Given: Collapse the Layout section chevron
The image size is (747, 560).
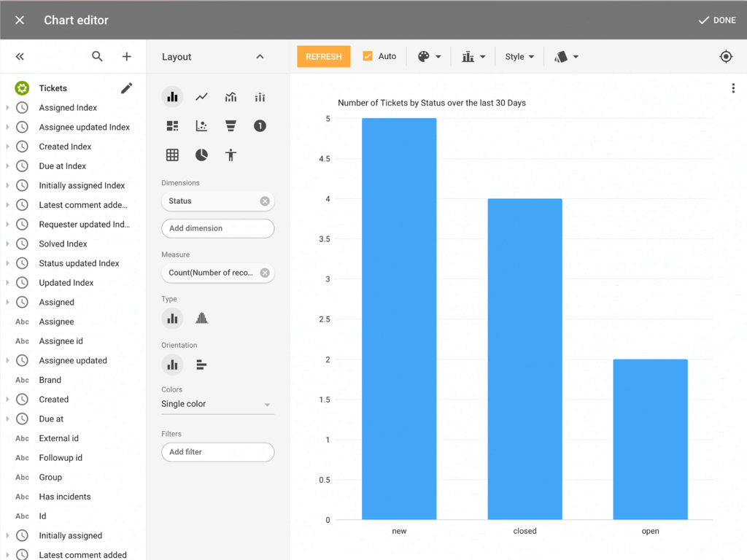Looking at the screenshot, I should point(260,56).
